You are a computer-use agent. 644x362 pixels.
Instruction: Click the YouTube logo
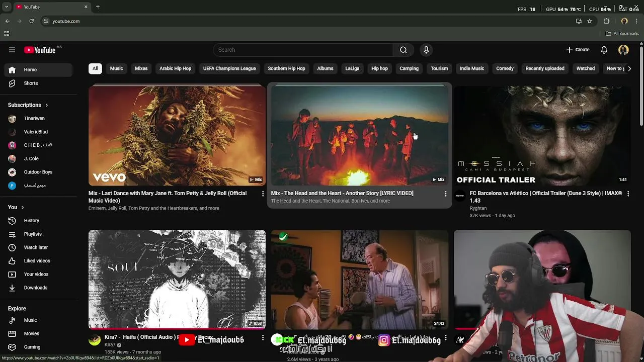tap(40, 50)
